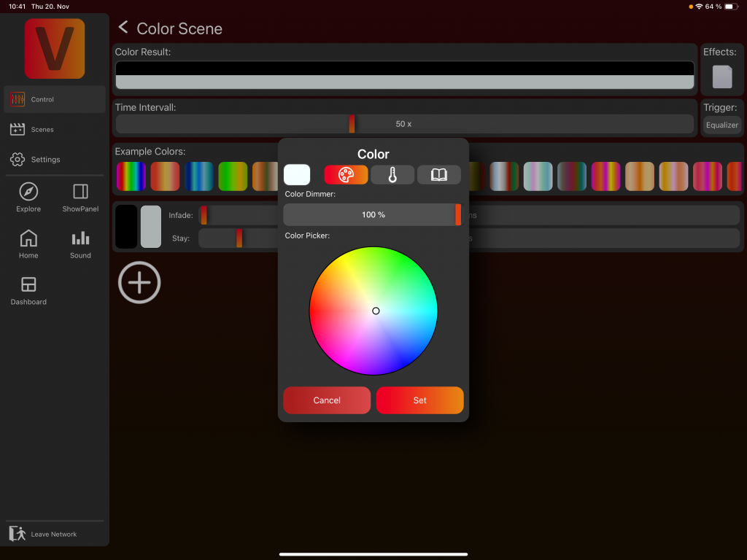Screen dimensions: 747x560
Task: Open Explore compass icon
Action: click(x=28, y=192)
